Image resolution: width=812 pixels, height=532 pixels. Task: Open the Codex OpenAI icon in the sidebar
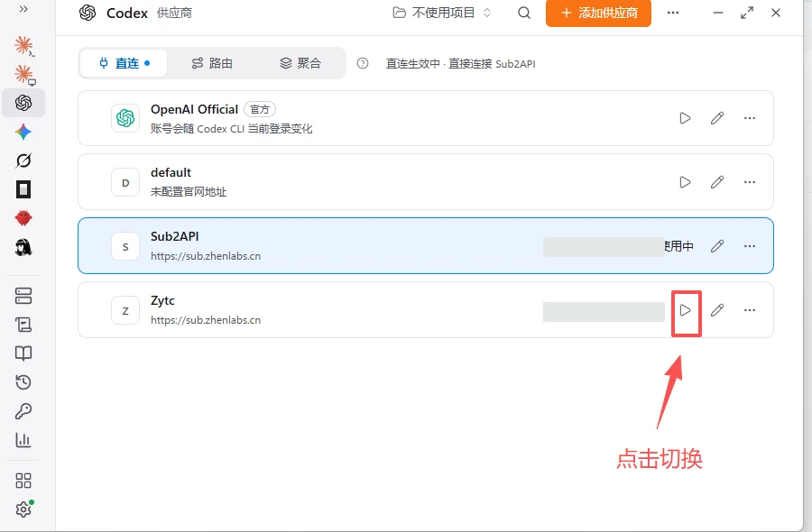tap(23, 103)
